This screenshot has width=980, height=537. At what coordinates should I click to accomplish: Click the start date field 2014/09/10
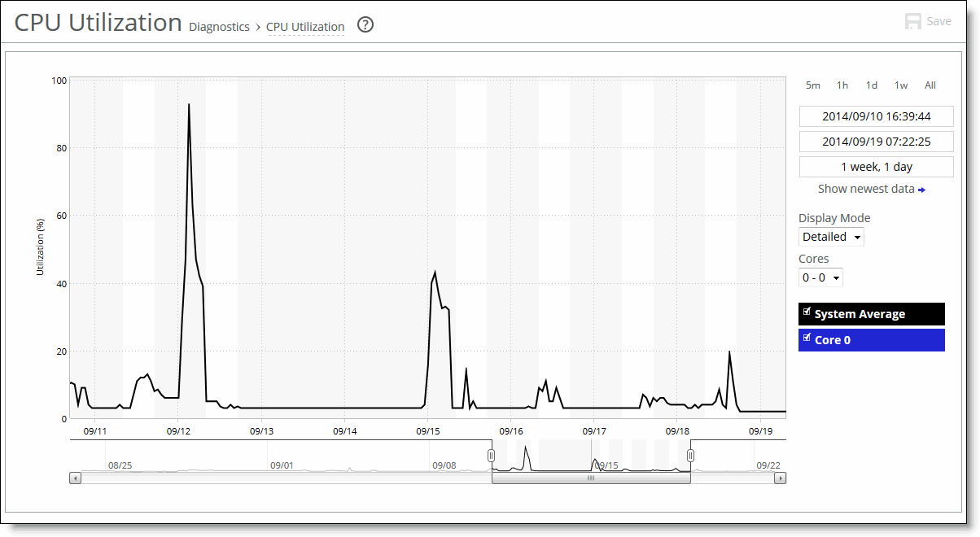[876, 116]
